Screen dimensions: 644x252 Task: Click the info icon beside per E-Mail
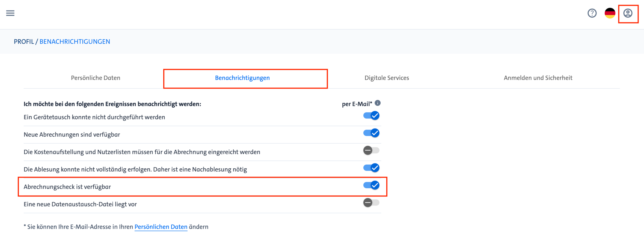coord(378,103)
